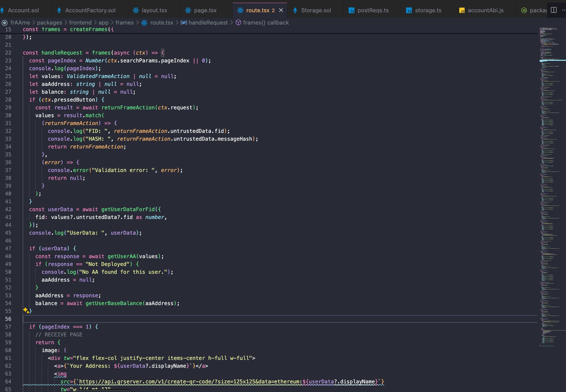Image resolution: width=566 pixels, height=392 pixels.
Task: Click Node icon on package tab
Action: [524, 10]
